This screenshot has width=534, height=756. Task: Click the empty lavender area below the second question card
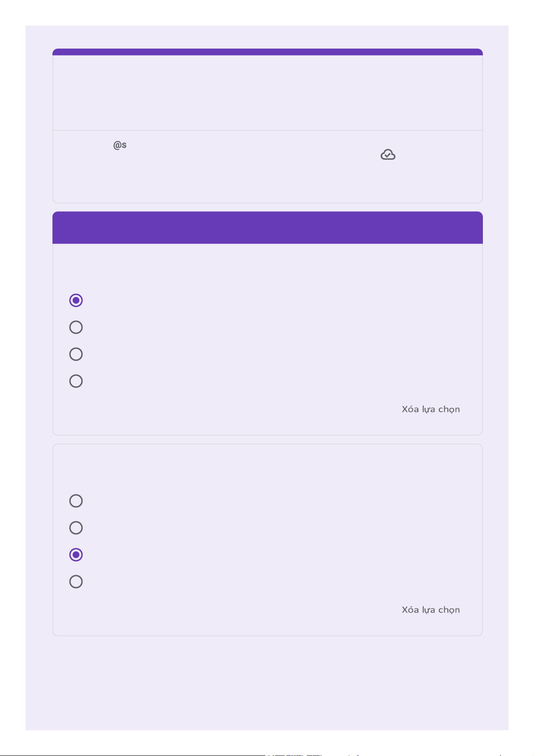pyautogui.click(x=267, y=682)
